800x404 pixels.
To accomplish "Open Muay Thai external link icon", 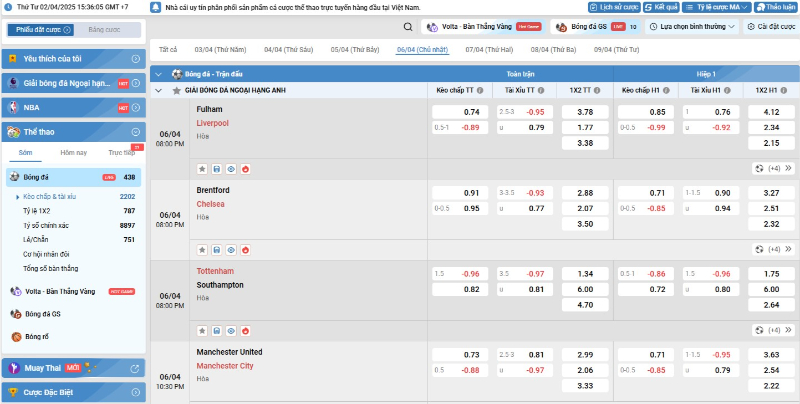I will [x=135, y=368].
